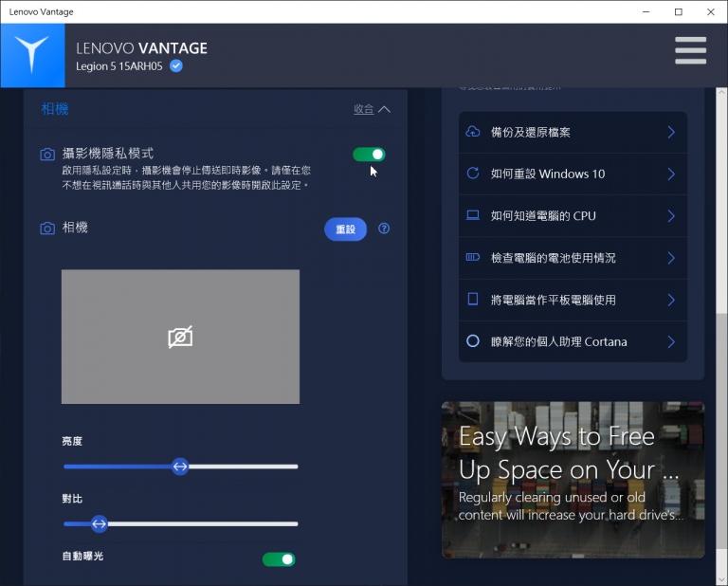This screenshot has width=728, height=586.
Task: Click the 亮度 brightness slider handle
Action: pos(180,467)
